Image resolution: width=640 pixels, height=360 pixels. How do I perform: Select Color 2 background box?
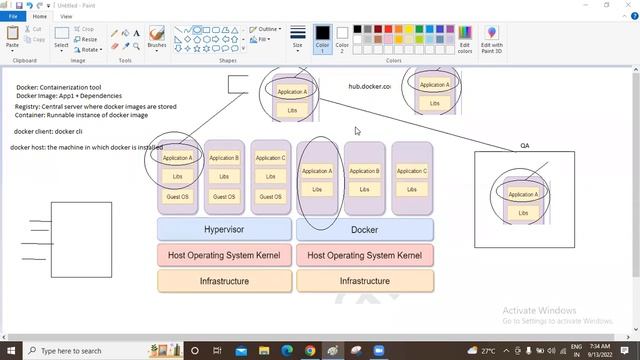(342, 39)
